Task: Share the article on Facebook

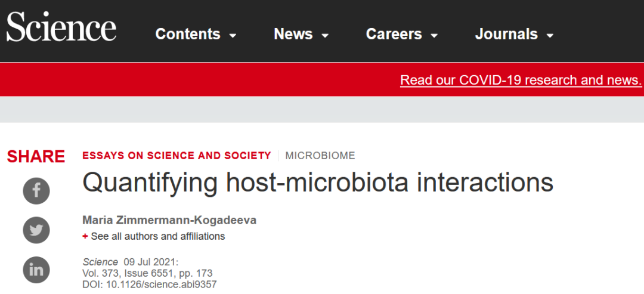Action: (36, 191)
